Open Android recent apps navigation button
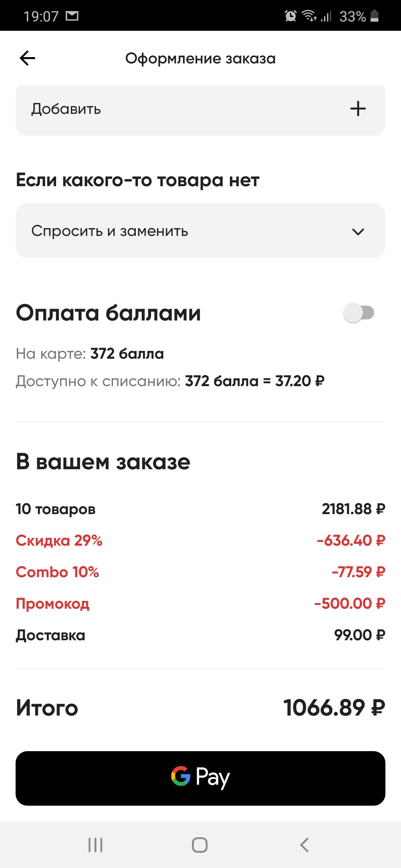 pos(95,845)
